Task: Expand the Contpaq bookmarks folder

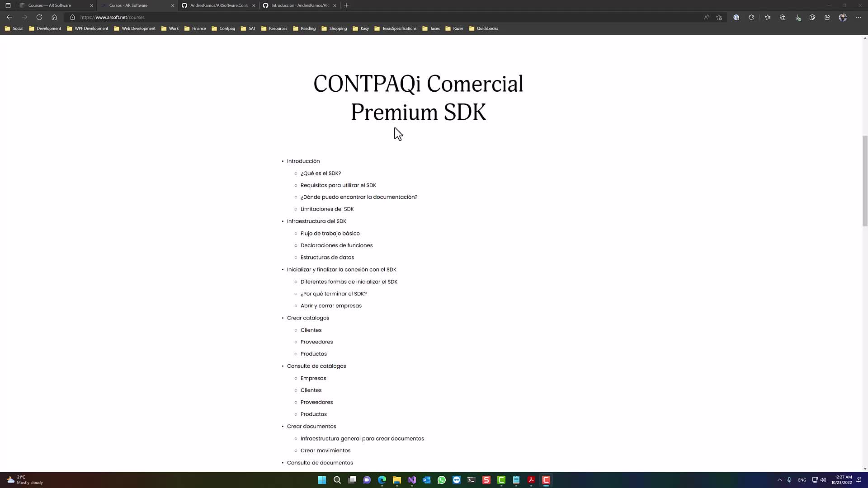Action: (223, 28)
